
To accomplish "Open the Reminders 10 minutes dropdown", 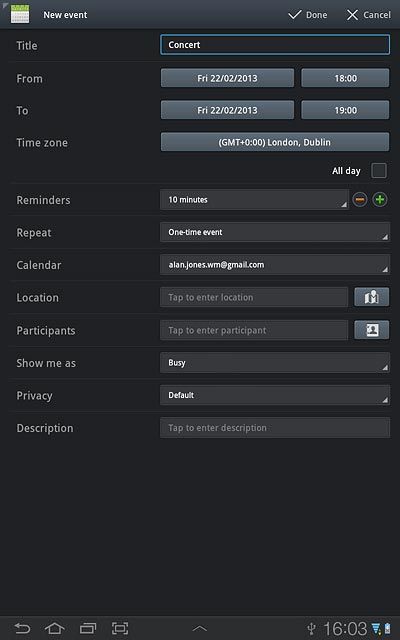I will 254,200.
